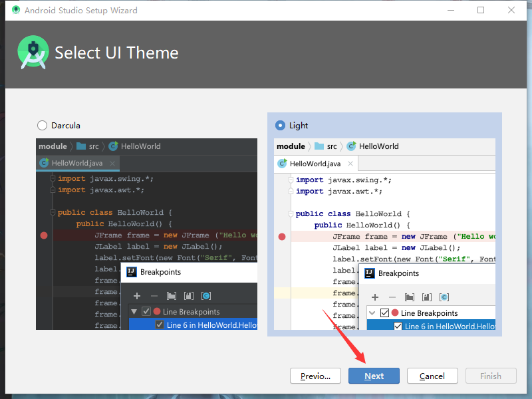Viewport: 532px width, 399px height.
Task: Click the Next button
Action: (x=374, y=376)
